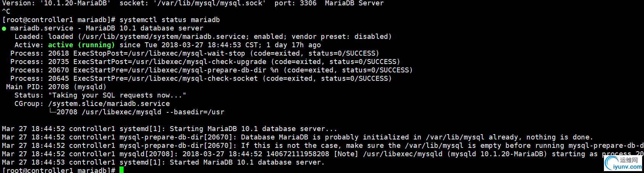Click the "^C" interrupt characters line
The width and height of the screenshot is (644, 173).
[x=6, y=11]
